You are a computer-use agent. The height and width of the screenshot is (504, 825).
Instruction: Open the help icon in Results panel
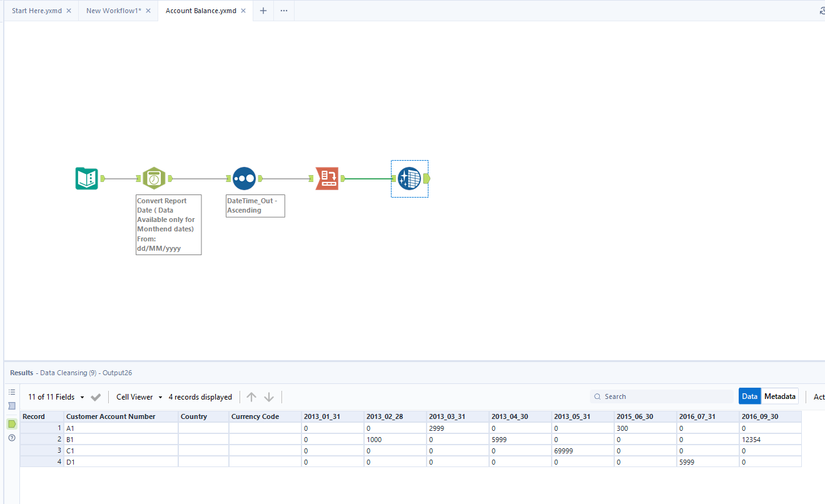[11, 438]
